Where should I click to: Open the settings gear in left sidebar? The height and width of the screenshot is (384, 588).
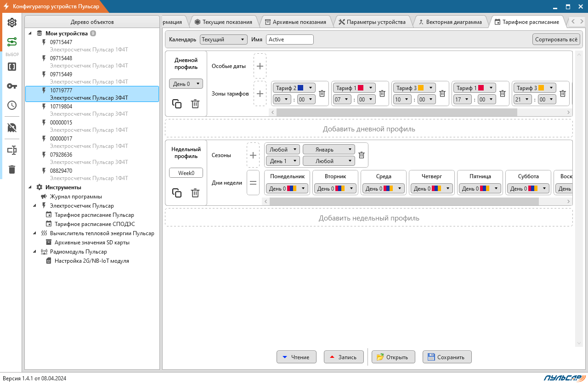(x=12, y=23)
